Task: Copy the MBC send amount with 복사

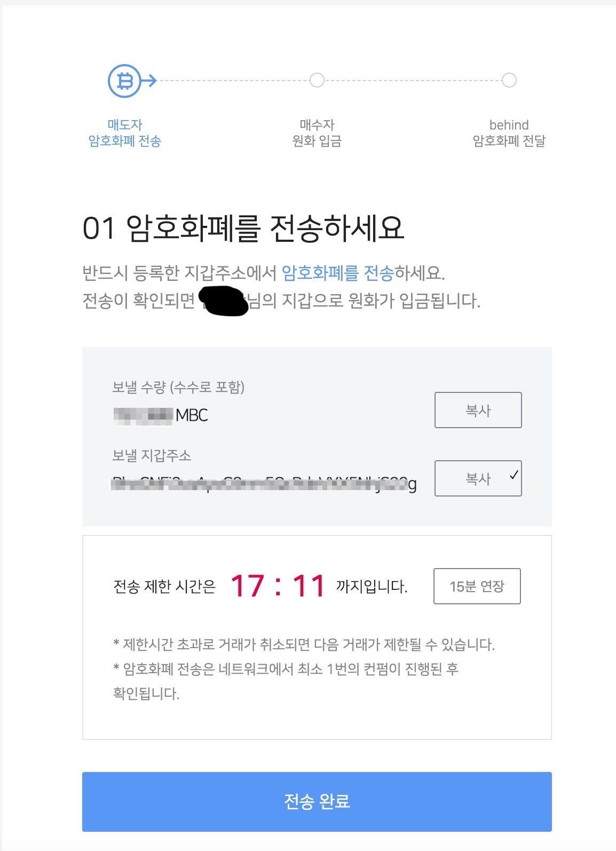Action: [478, 410]
